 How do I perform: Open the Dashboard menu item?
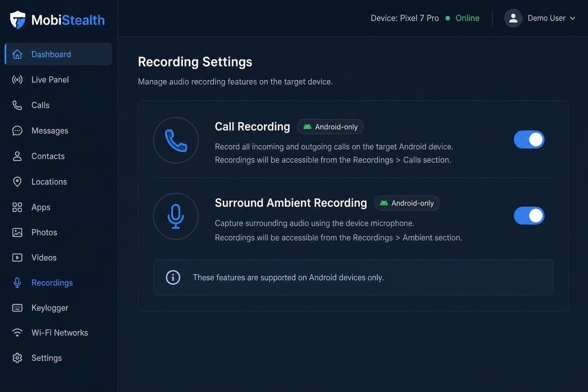[58, 54]
